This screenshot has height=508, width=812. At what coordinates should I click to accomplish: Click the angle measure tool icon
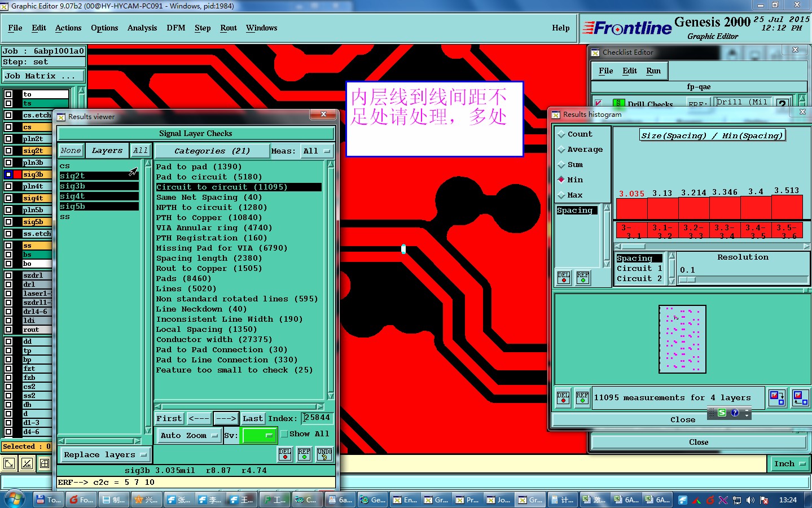click(27, 463)
